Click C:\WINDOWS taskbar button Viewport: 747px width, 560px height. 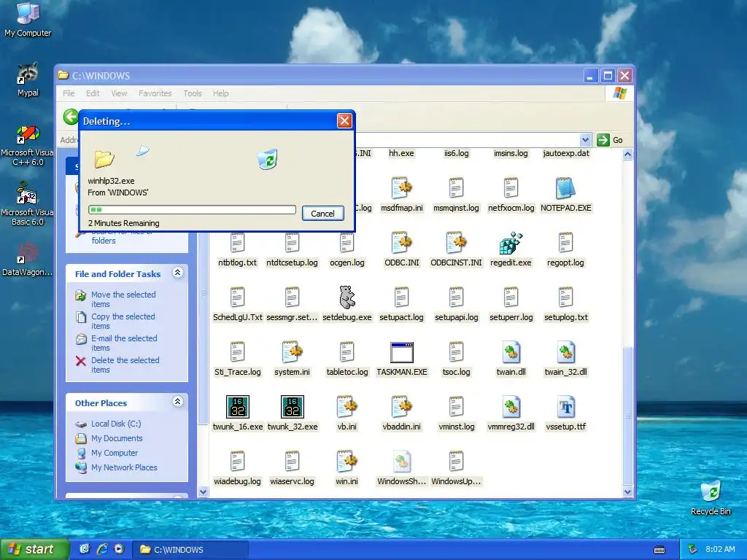190,550
